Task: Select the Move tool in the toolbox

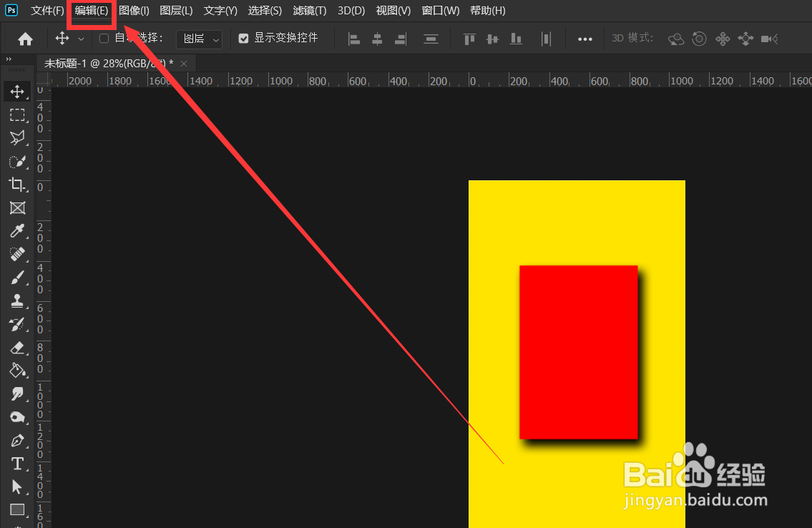Action: pyautogui.click(x=17, y=92)
